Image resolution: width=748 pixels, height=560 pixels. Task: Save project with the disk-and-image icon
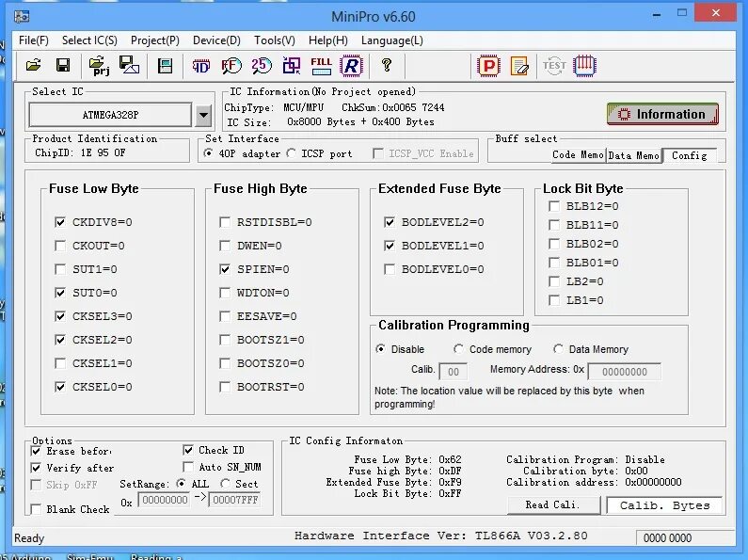tap(129, 65)
